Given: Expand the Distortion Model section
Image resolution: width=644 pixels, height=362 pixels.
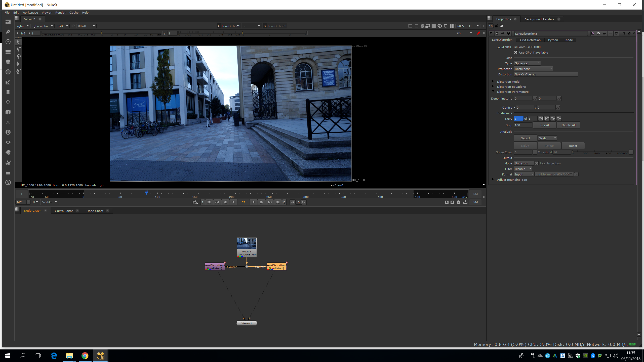Looking at the screenshot, I should click(x=493, y=81).
